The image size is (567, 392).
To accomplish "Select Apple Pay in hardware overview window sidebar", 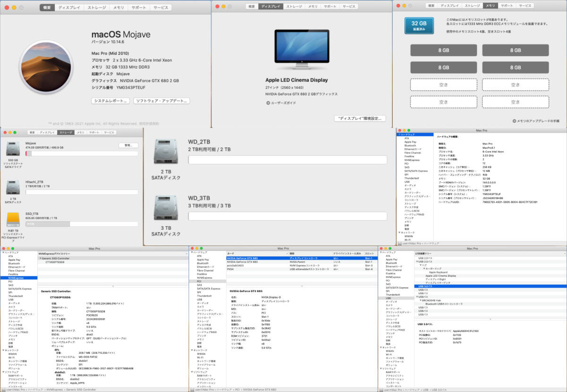I will (410, 142).
